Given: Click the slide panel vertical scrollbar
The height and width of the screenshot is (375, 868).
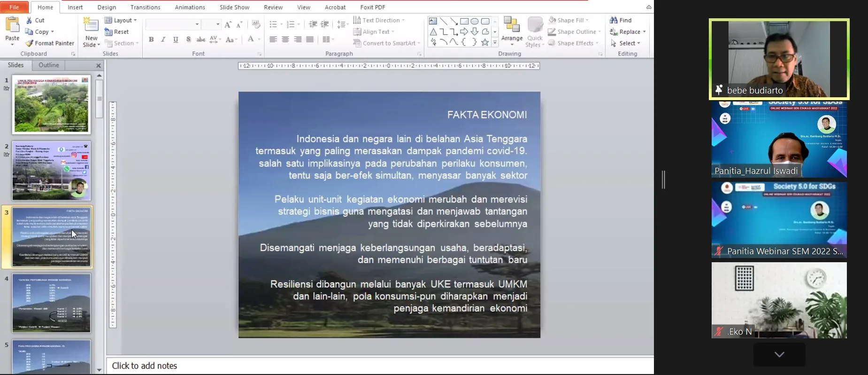Looking at the screenshot, I should [99, 99].
